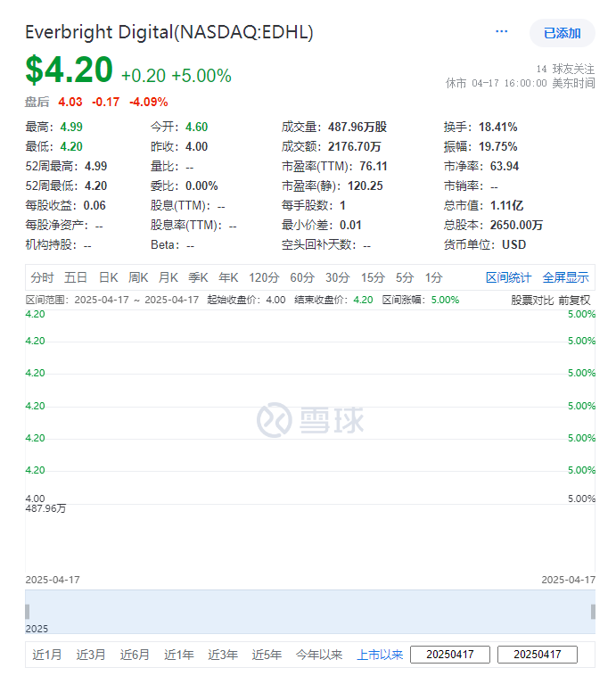The height and width of the screenshot is (676, 616).
Task: Click the right range slider handle
Action: tap(593, 612)
